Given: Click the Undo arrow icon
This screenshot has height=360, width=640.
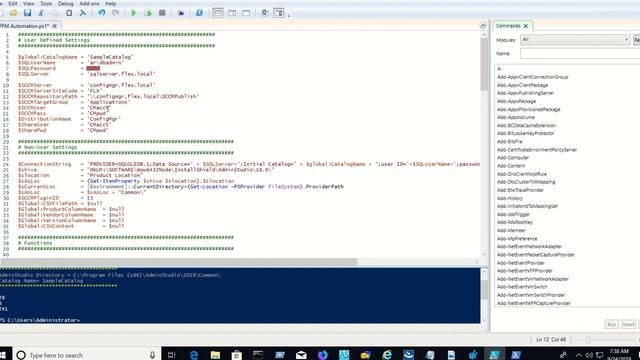Looking at the screenshot, I should pyautogui.click(x=102, y=13).
